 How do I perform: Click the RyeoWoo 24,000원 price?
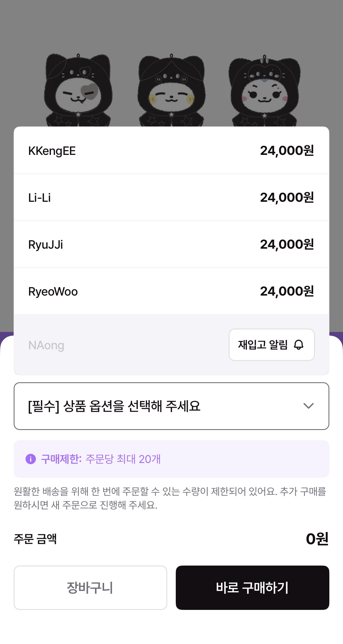click(287, 291)
